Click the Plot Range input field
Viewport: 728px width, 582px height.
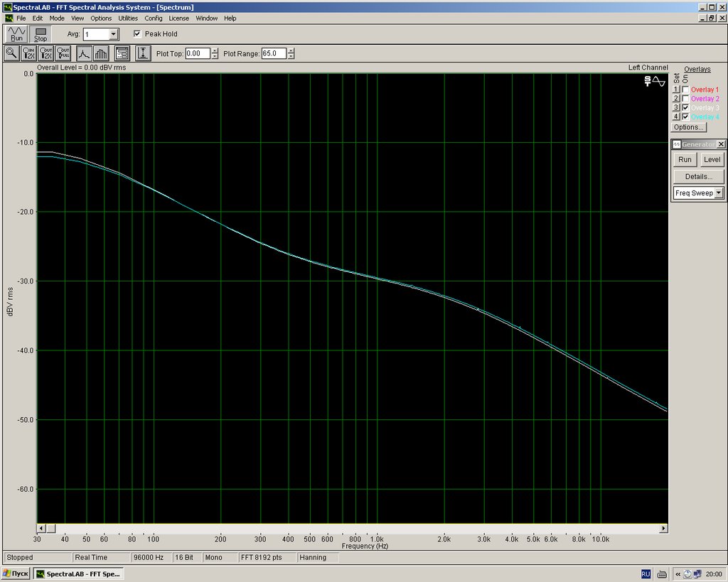274,53
